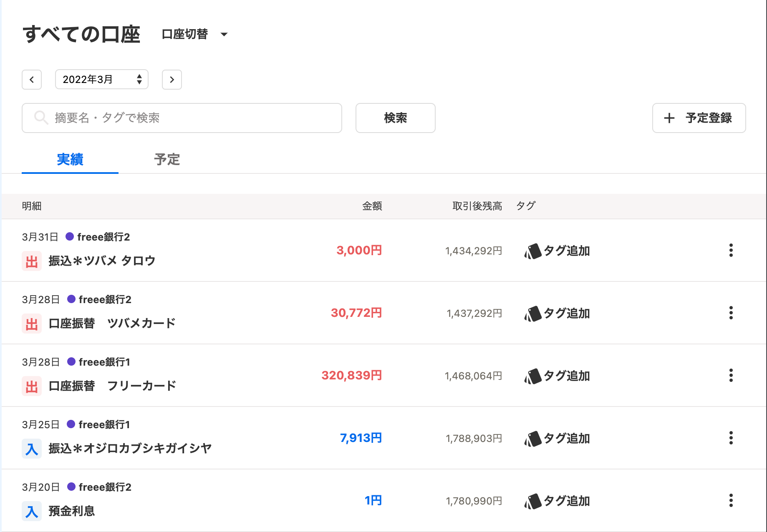Viewport: 767px width, 532px height.
Task: Click balance 1,780,990円
Action: point(474,501)
